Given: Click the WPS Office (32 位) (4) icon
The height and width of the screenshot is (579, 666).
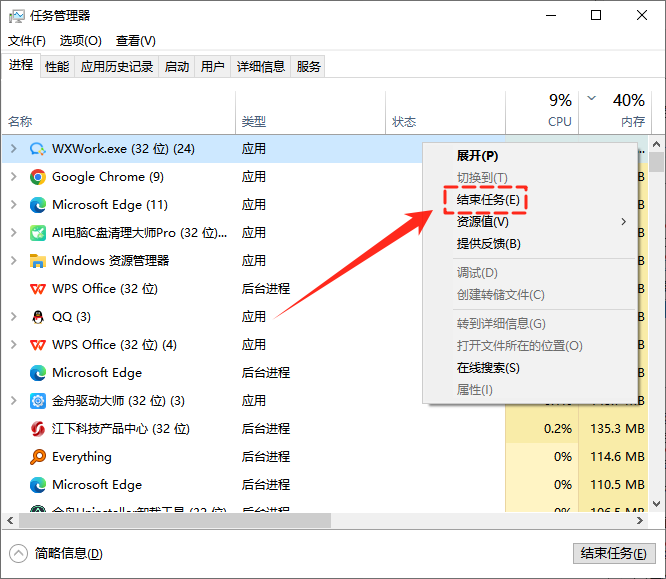Looking at the screenshot, I should pyautogui.click(x=37, y=345).
